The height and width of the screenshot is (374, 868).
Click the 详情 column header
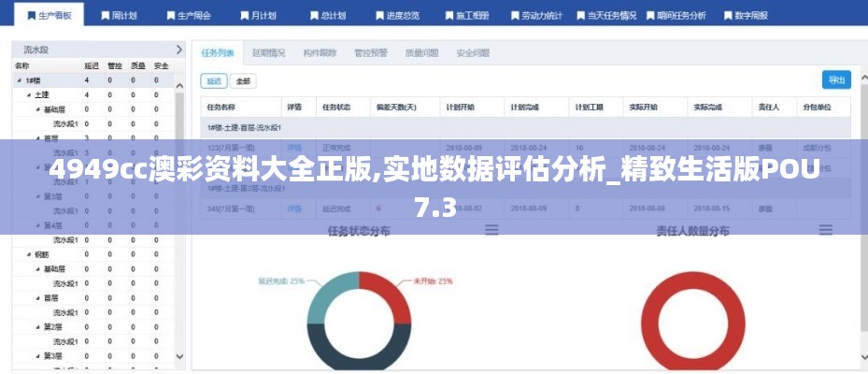tap(298, 107)
